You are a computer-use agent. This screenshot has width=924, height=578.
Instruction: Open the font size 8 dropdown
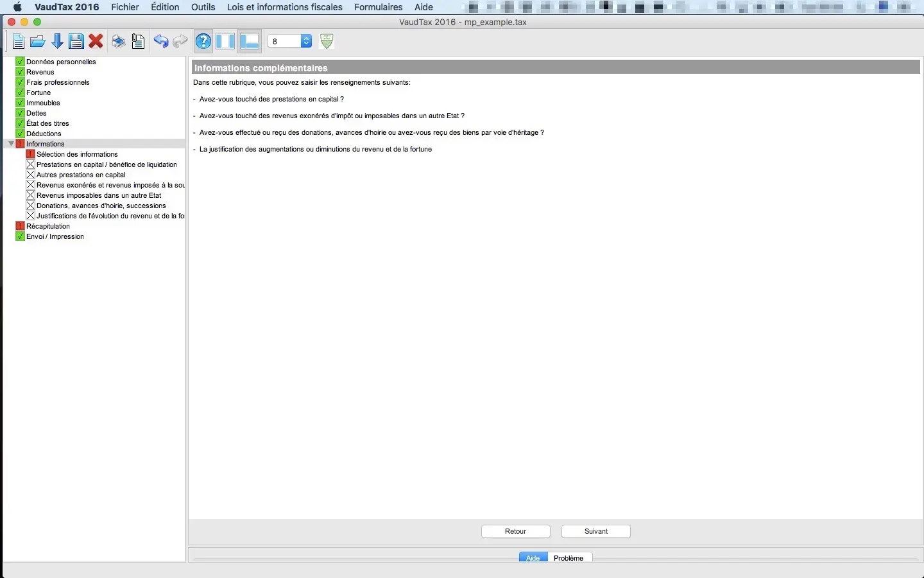[x=289, y=41]
